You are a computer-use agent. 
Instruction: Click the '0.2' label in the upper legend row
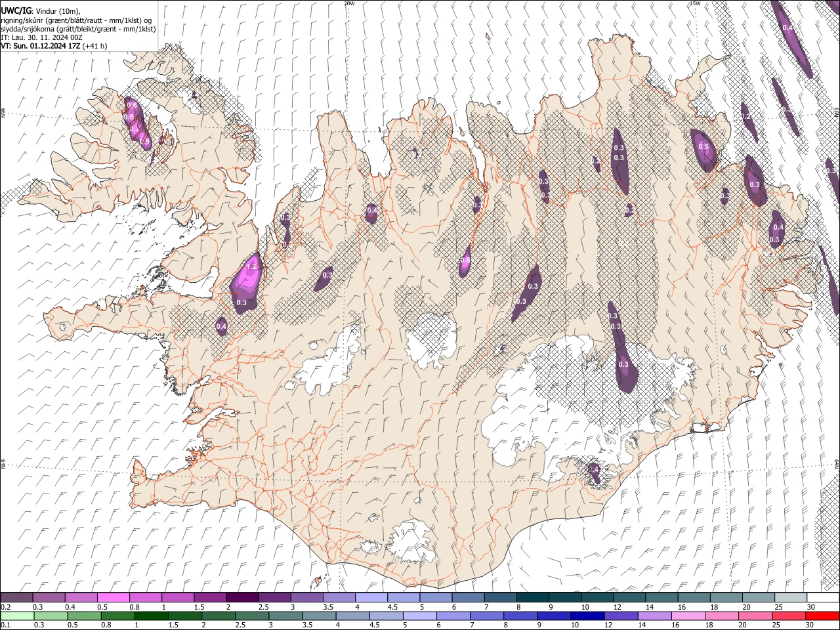click(6, 607)
